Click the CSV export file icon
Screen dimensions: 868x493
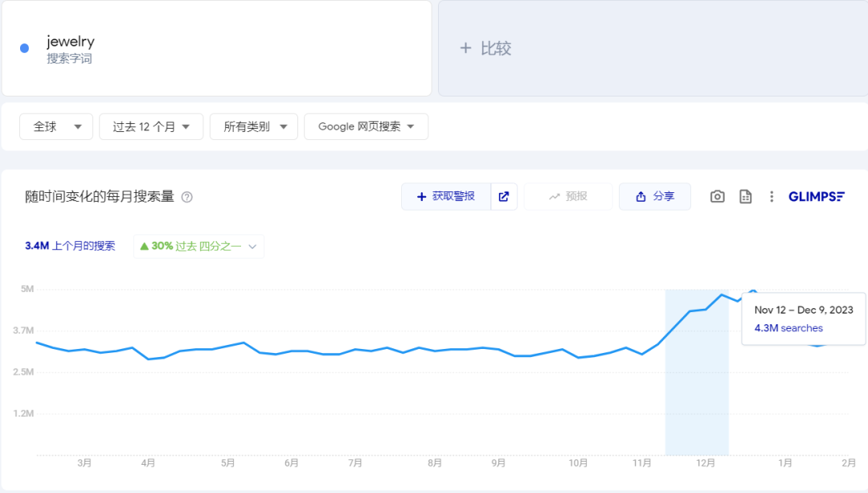click(x=745, y=195)
